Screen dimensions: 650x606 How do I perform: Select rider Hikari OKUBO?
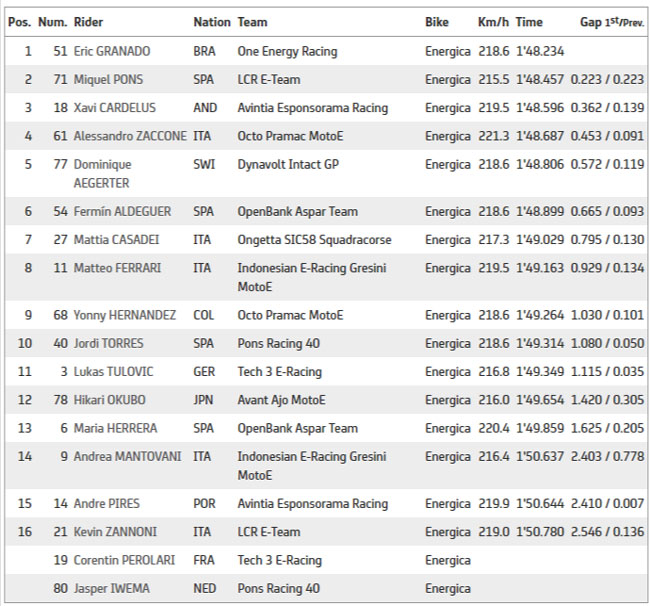(x=109, y=400)
